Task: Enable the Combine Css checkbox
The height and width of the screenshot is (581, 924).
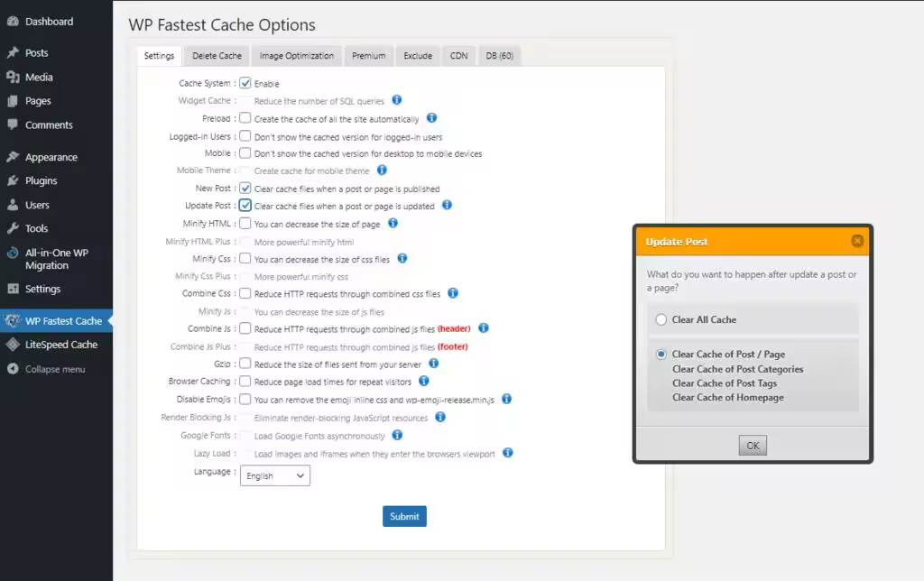Action: 245,293
